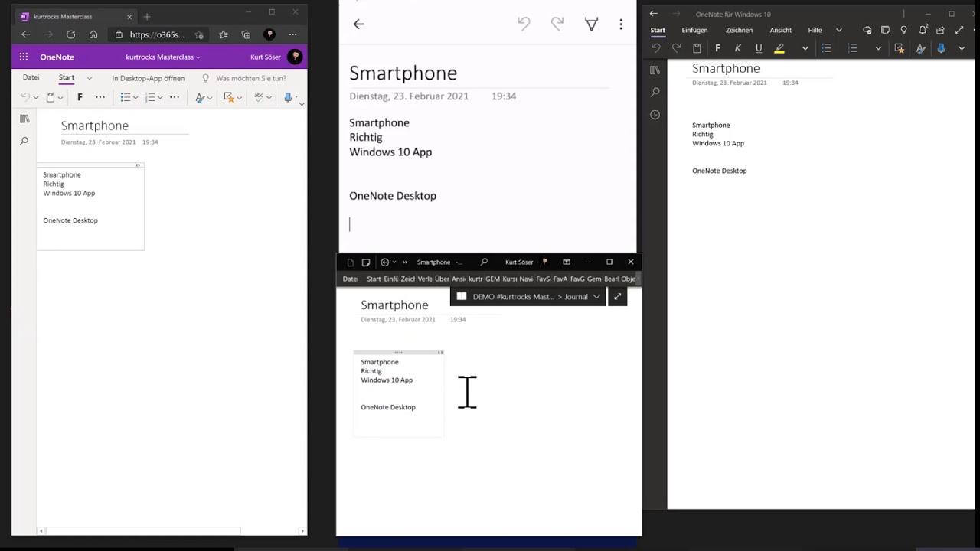Open the Zeichnen tab in Windows 10 app
This screenshot has width=980, height=551.
739,30
